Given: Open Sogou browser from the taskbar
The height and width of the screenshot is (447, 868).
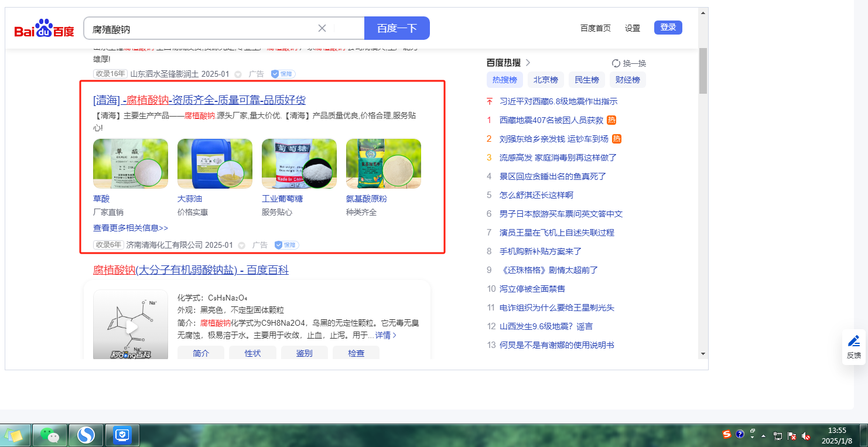Looking at the screenshot, I should pos(86,435).
